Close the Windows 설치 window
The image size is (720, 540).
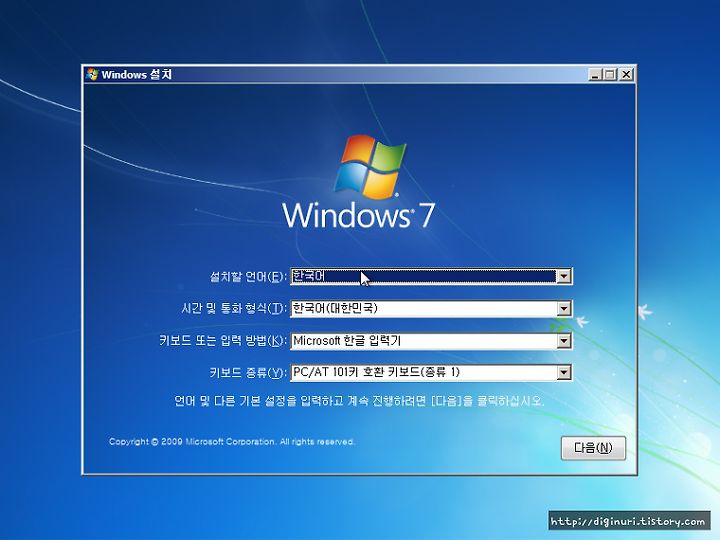coord(626,74)
